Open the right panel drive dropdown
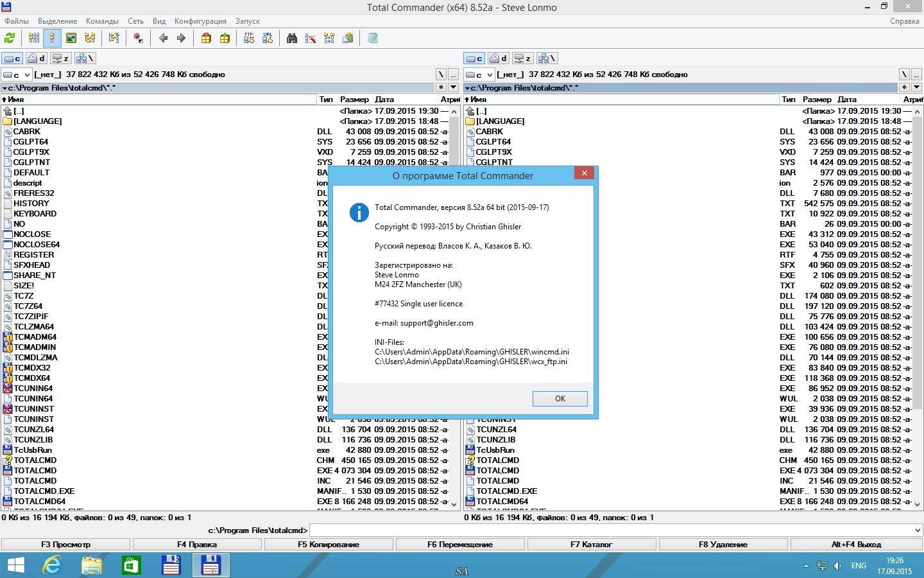This screenshot has height=578, width=924. (x=479, y=74)
